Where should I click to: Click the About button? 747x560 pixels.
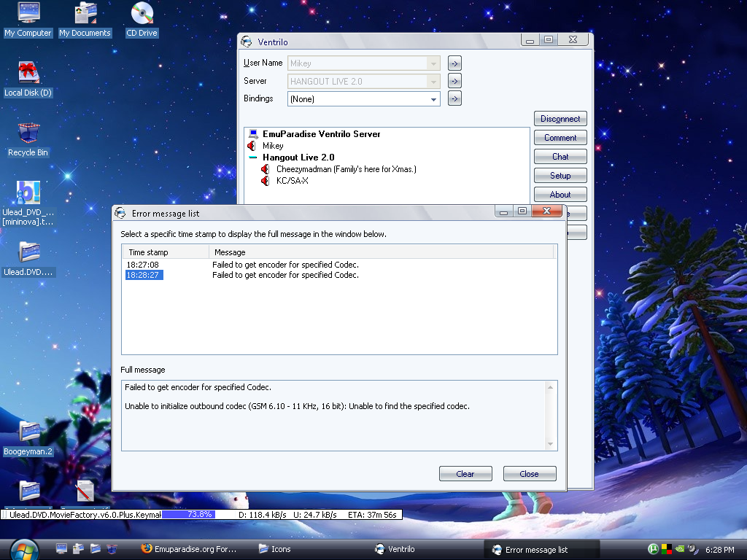click(560, 194)
